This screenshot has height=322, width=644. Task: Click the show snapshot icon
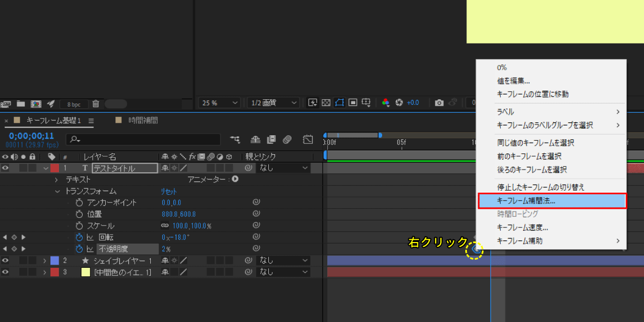pos(453,103)
